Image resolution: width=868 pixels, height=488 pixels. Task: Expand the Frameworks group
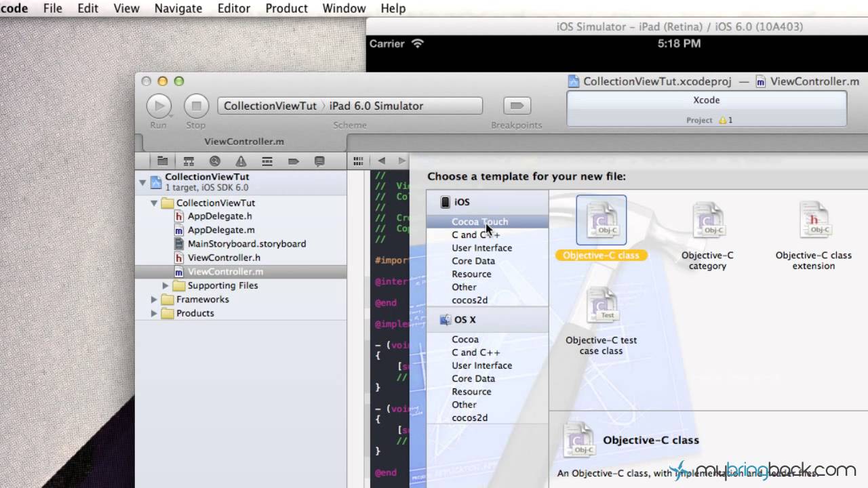pos(154,300)
